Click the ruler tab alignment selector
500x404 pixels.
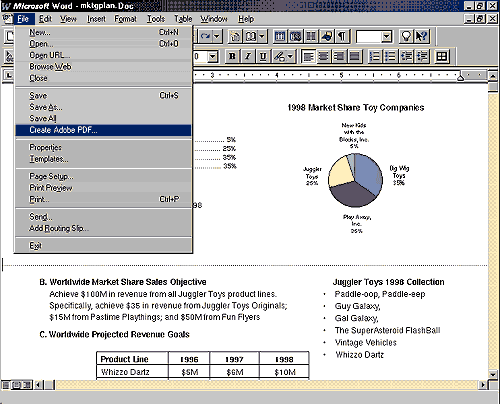click(x=8, y=75)
